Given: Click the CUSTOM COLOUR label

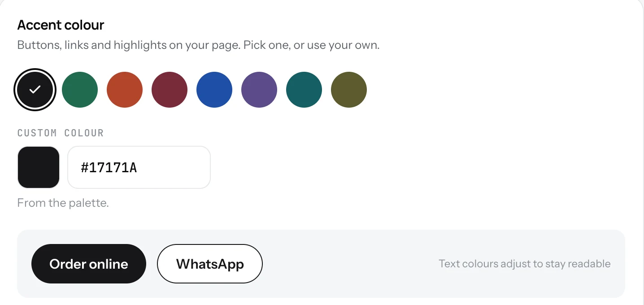Looking at the screenshot, I should coord(61,133).
